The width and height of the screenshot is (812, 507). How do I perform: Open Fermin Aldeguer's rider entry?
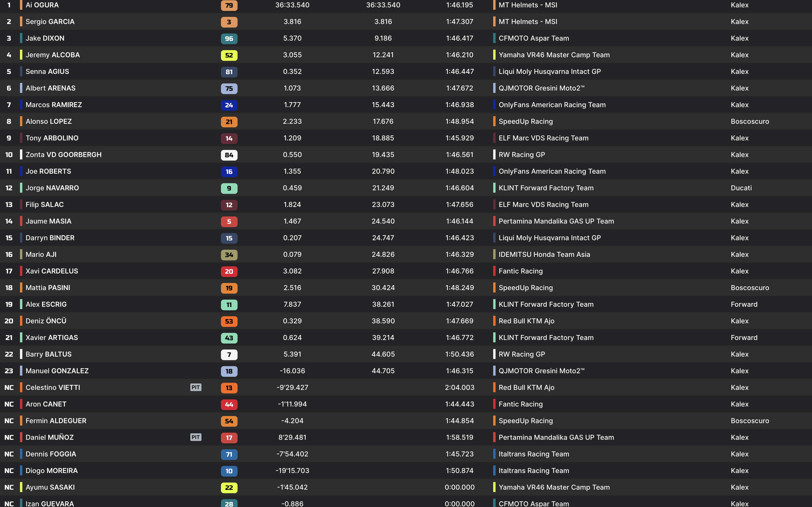tap(56, 421)
